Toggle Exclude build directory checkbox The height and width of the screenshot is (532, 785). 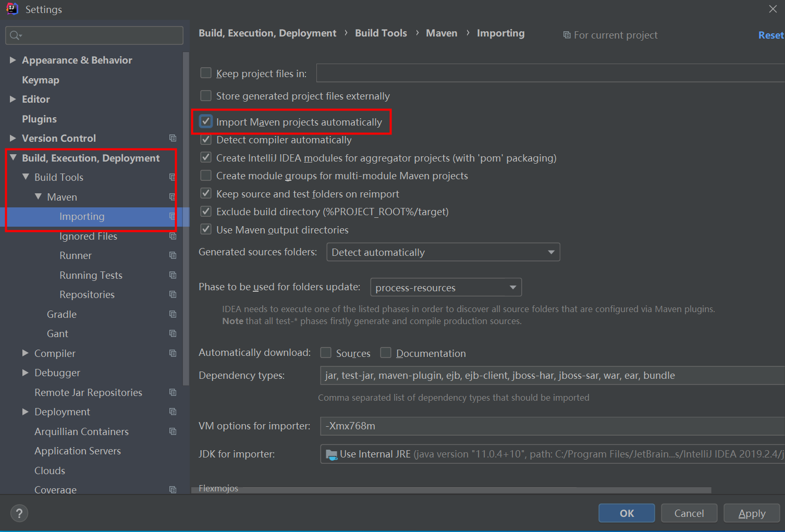click(206, 212)
